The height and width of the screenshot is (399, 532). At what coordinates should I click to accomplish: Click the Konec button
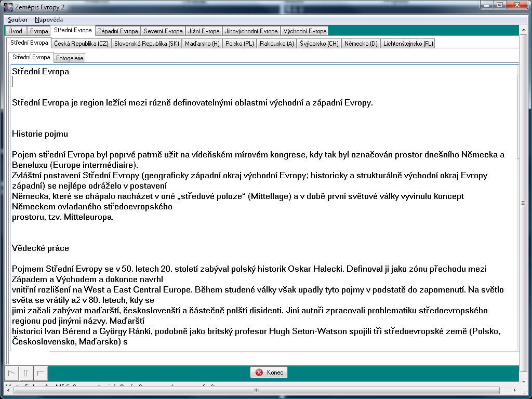point(269,372)
